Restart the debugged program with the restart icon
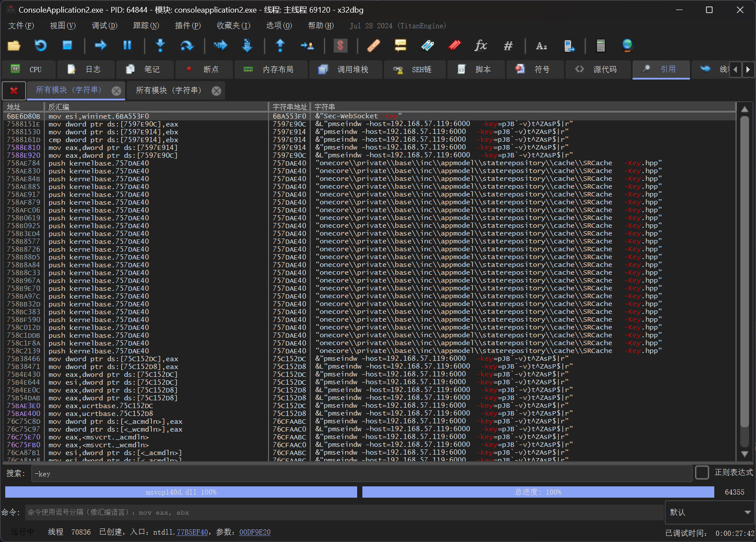 (41, 45)
